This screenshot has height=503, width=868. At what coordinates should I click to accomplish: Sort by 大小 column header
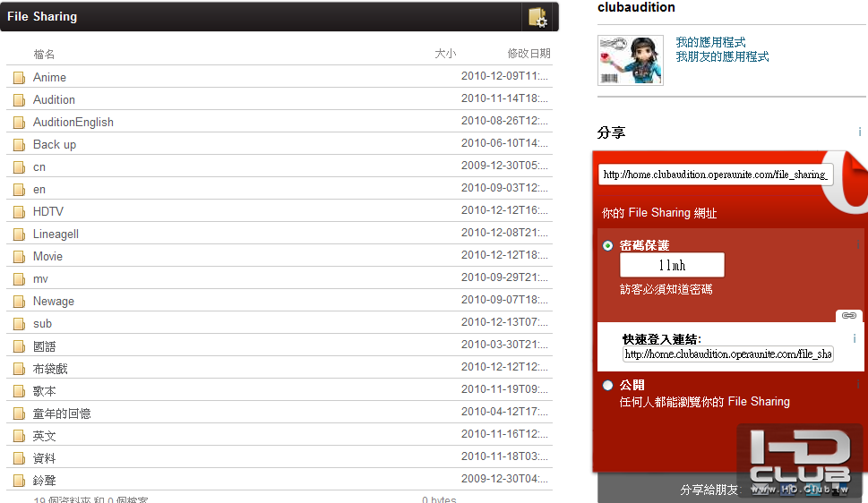(445, 54)
